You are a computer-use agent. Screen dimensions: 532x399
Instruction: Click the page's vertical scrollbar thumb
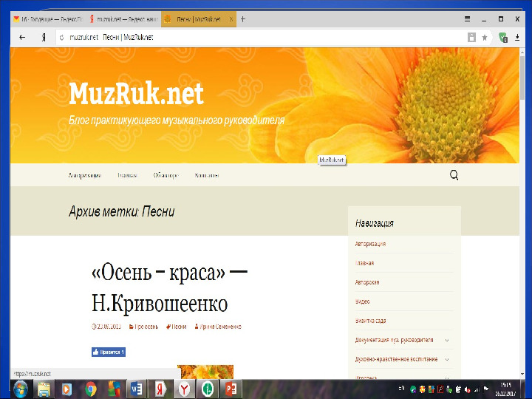pyautogui.click(x=522, y=77)
